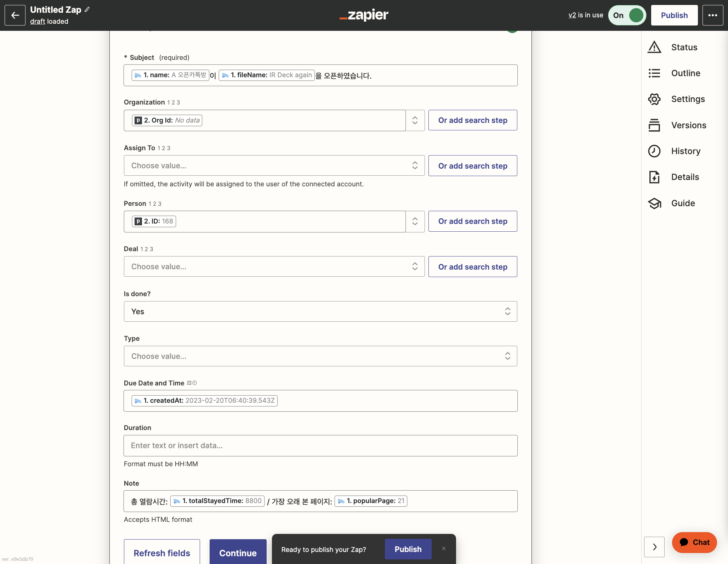Open Details file icon
The width and height of the screenshot is (728, 564).
tap(654, 177)
